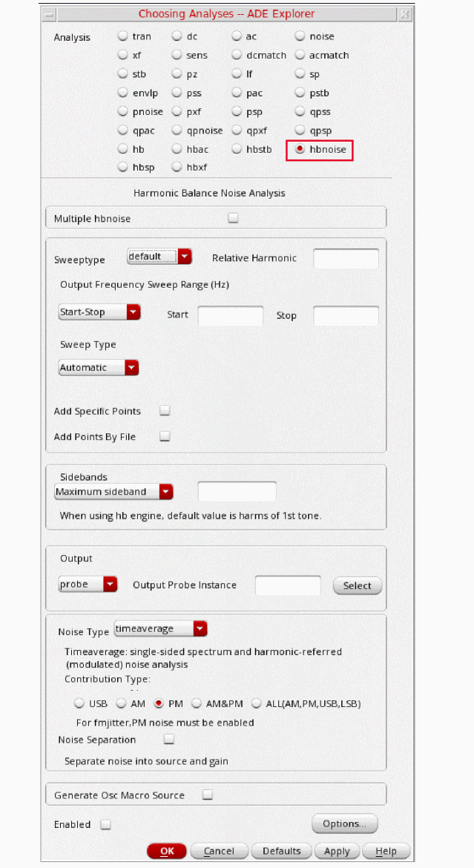Image resolution: width=474 pixels, height=868 pixels.
Task: Click the sideband value input field
Action: pos(237,492)
